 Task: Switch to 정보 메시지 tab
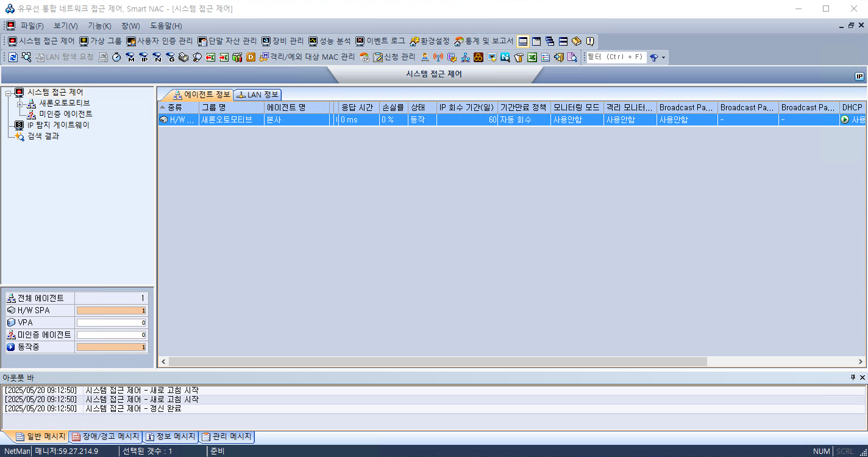click(x=171, y=437)
